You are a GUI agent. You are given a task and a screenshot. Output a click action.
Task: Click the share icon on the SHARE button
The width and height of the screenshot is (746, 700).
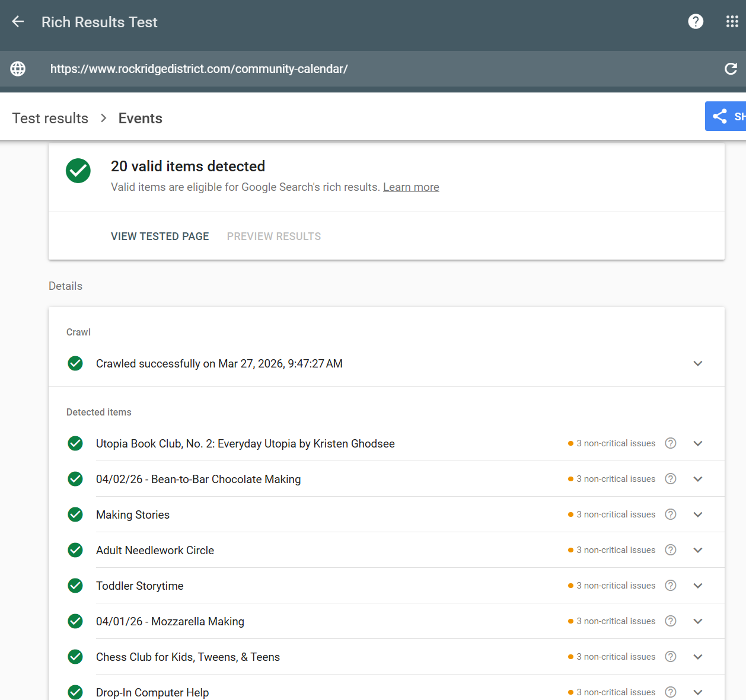tap(719, 116)
